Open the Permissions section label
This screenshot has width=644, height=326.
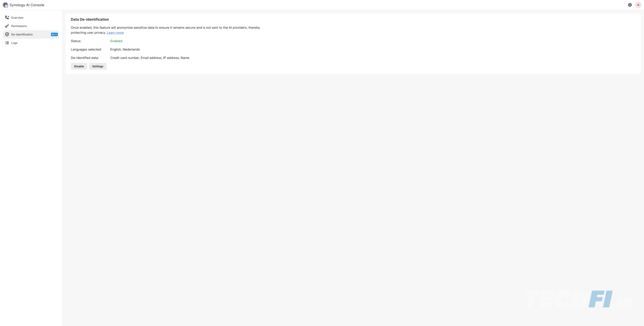pos(19,26)
